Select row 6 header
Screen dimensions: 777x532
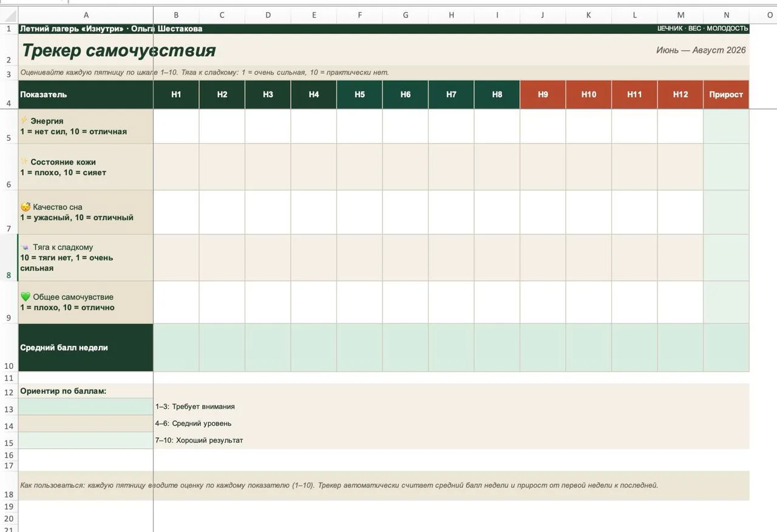point(8,167)
